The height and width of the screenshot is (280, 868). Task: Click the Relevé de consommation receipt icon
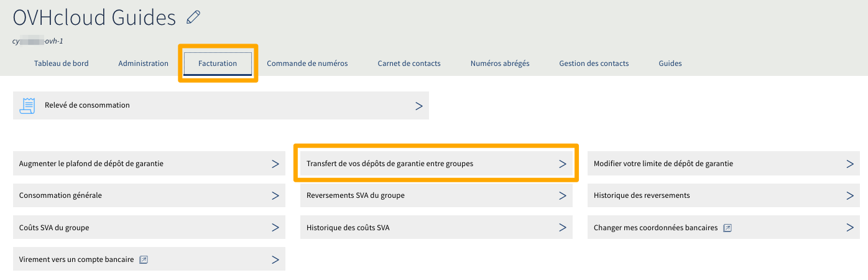coord(27,105)
